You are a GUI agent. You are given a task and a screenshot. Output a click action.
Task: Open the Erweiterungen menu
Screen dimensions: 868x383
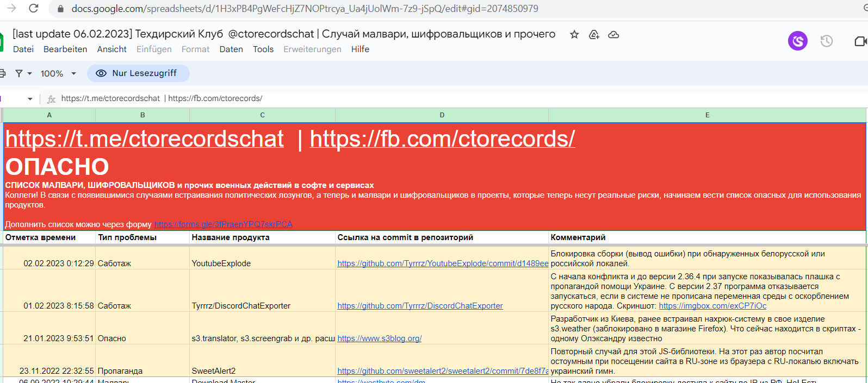[312, 49]
